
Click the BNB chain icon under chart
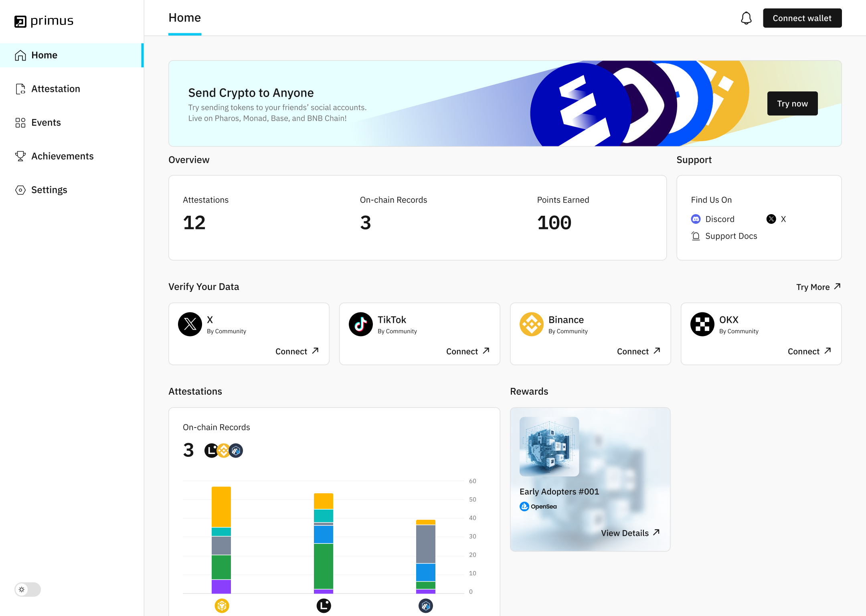click(x=222, y=605)
